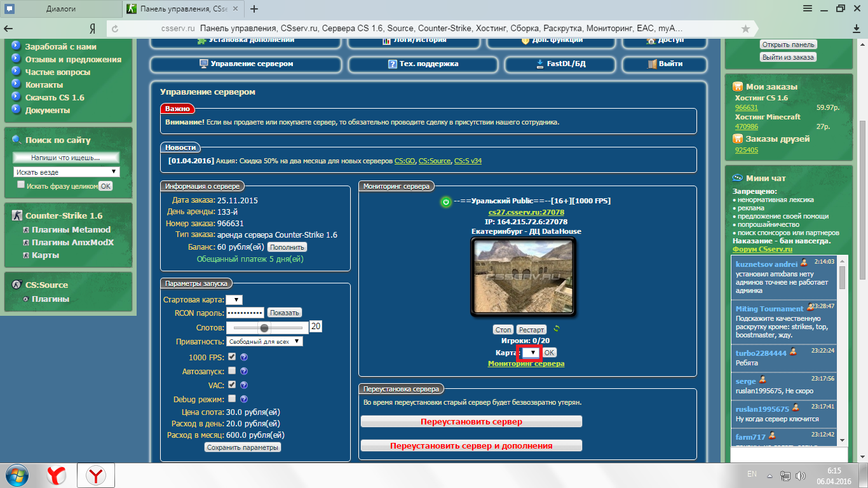The width and height of the screenshot is (868, 488).
Task: Click the green refresh arrows icon beside Рестарт
Action: (x=557, y=329)
